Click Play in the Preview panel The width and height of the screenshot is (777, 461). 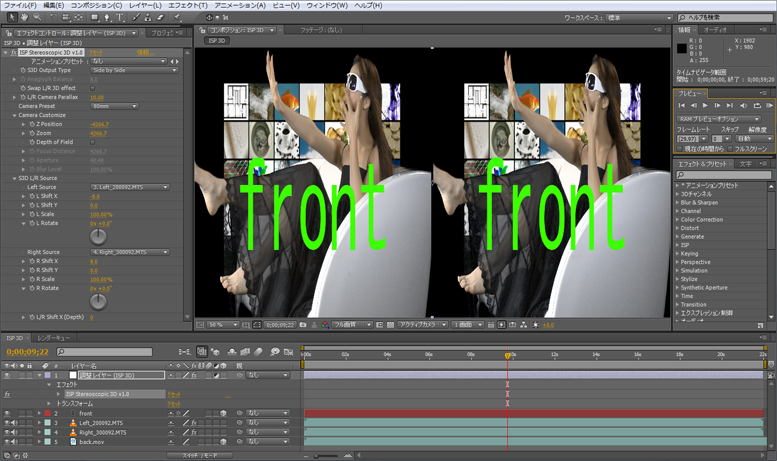click(x=706, y=105)
